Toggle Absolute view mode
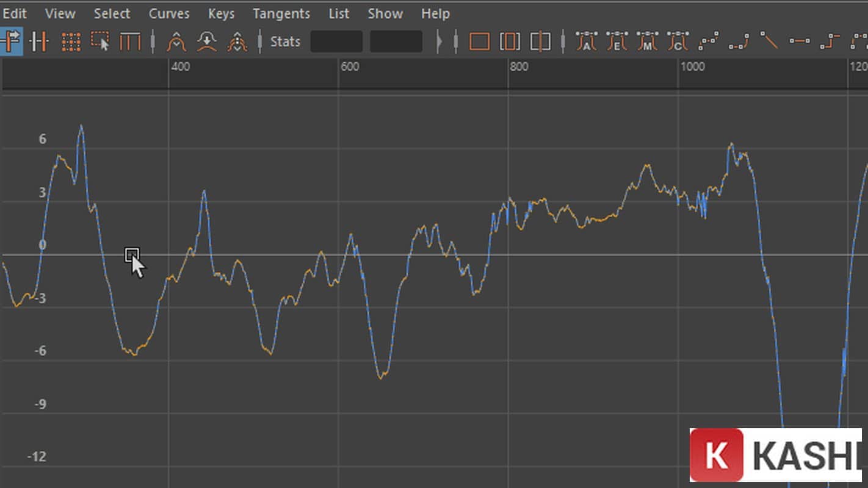 coord(480,41)
